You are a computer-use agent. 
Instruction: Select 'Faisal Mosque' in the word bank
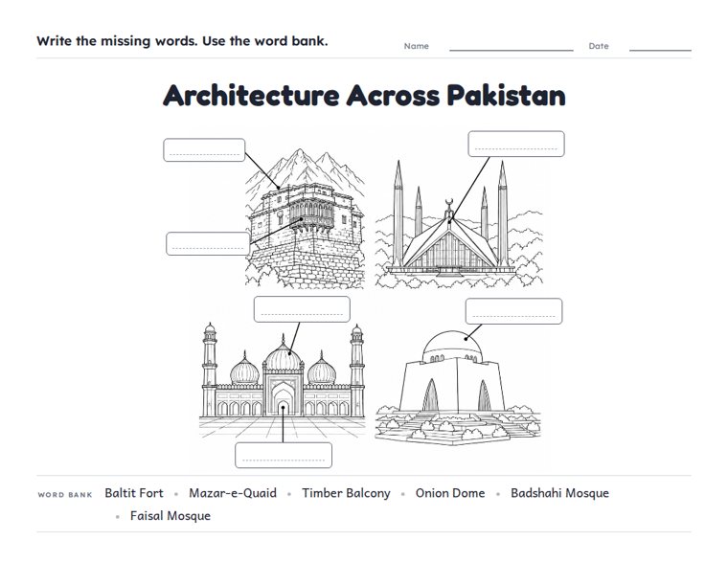point(170,516)
